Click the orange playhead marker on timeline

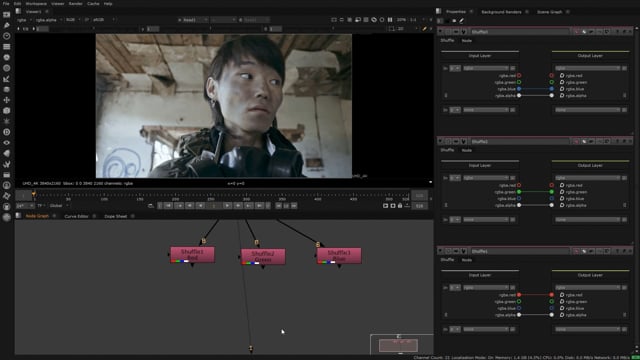coord(34,194)
